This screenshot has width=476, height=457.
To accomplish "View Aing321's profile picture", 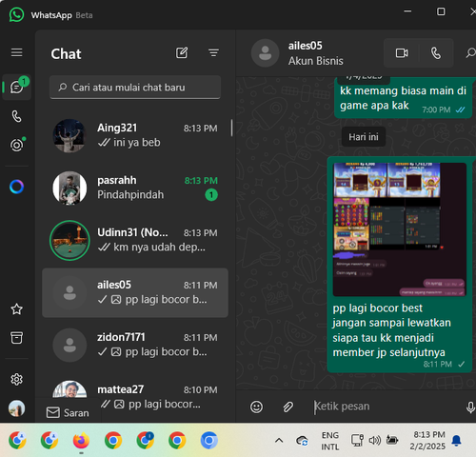I will pos(69,136).
